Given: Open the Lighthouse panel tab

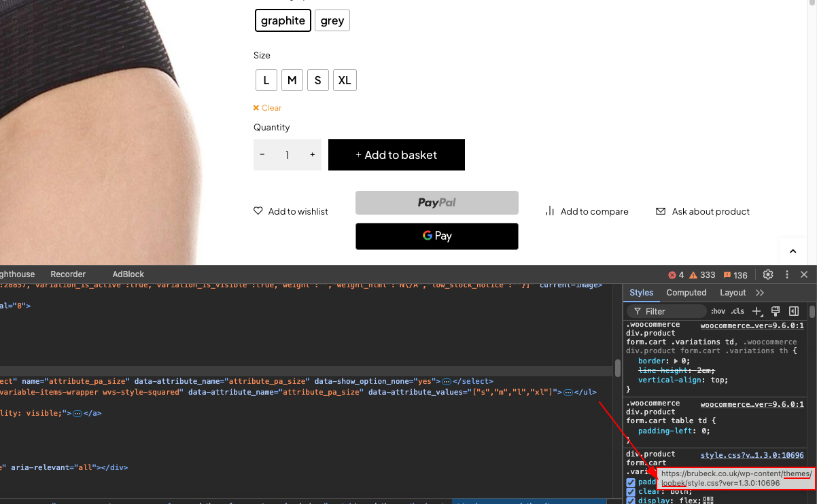Looking at the screenshot, I should (18, 274).
